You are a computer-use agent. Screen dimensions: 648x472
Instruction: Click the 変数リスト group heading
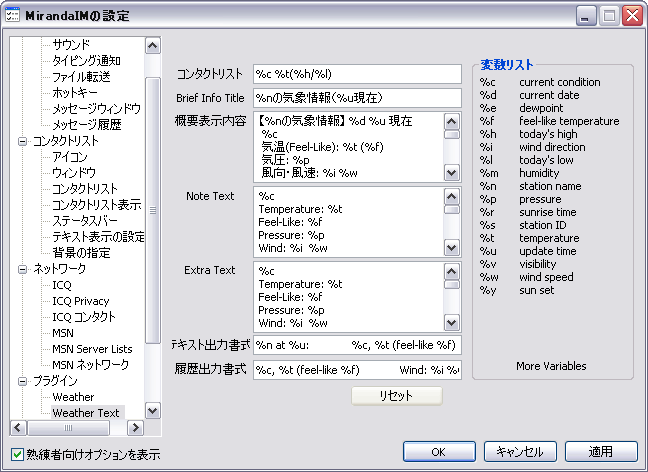[507, 65]
